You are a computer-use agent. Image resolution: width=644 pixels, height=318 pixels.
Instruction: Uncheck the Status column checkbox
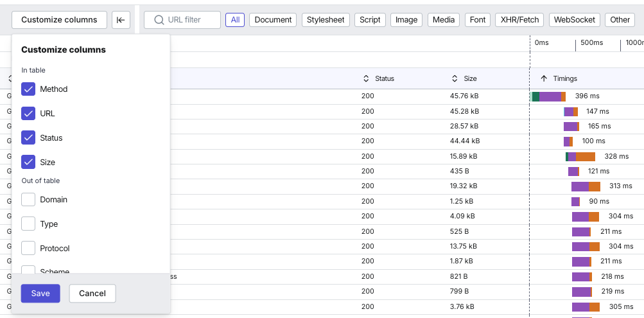click(28, 137)
